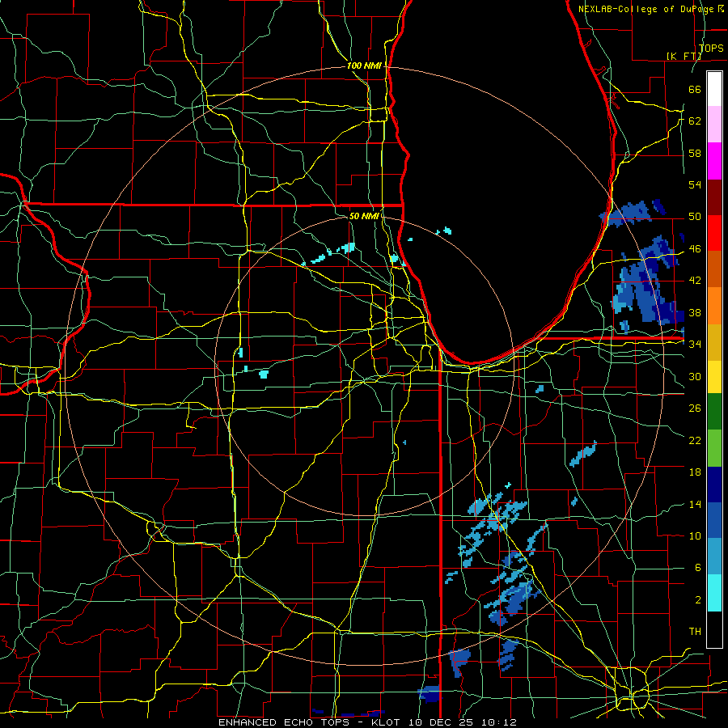Click the magenta legend swatch
This screenshot has width=728, height=728.
[714, 161]
